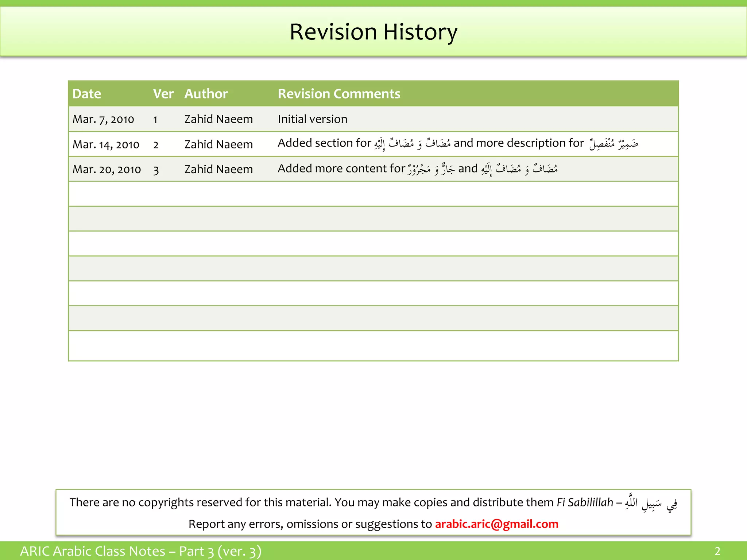747x560 pixels.
Task: Click the copyright notice text
Action: coord(373,503)
